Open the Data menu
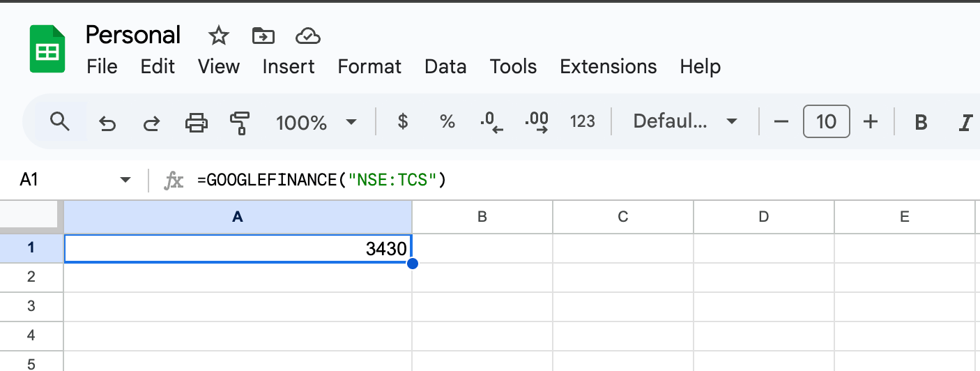 pos(445,67)
